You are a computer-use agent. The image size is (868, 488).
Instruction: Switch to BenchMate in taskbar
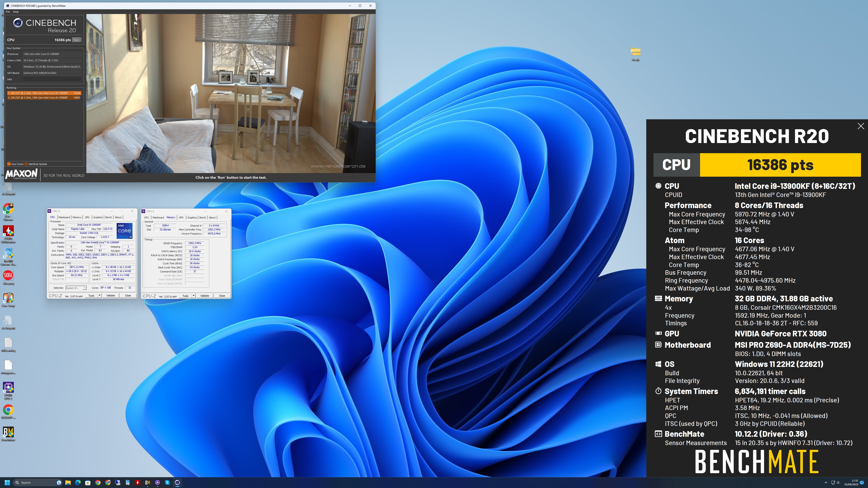[148, 483]
